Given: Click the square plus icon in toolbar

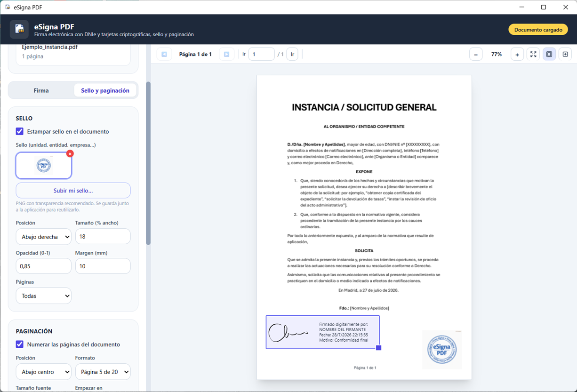Looking at the screenshot, I should click(x=565, y=54).
